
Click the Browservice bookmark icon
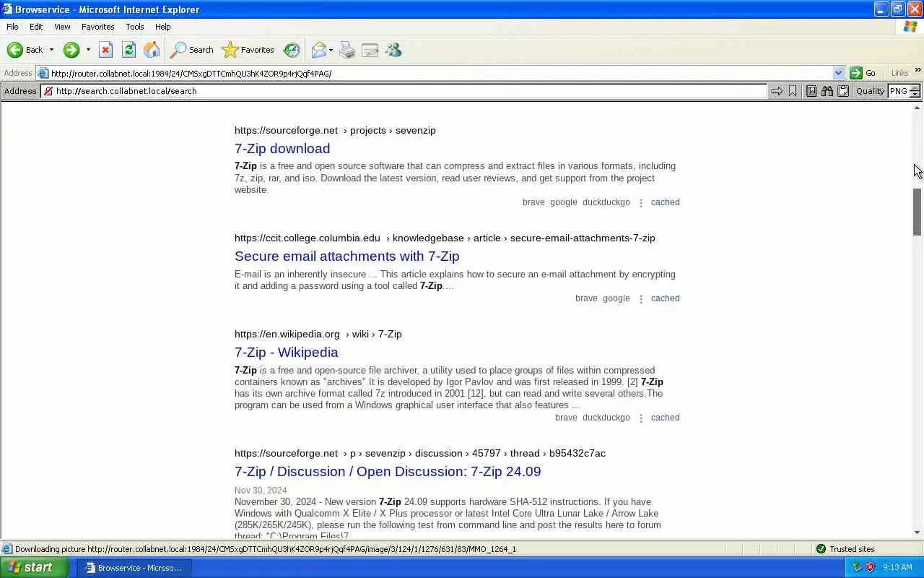(793, 91)
